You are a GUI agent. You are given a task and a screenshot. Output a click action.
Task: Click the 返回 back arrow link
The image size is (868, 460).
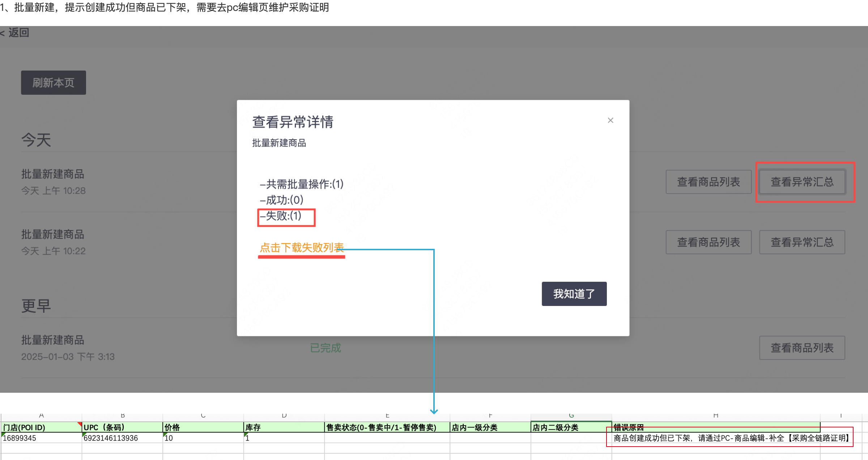tap(15, 33)
